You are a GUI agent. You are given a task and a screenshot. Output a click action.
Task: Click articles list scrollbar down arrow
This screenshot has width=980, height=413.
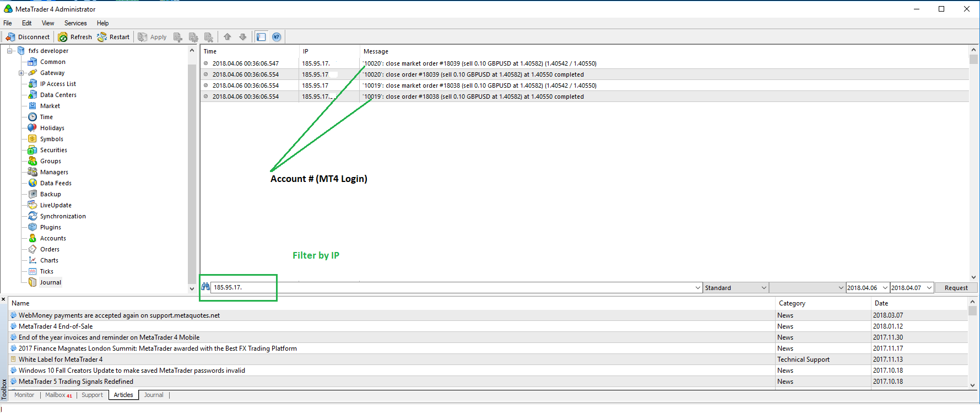(972, 385)
